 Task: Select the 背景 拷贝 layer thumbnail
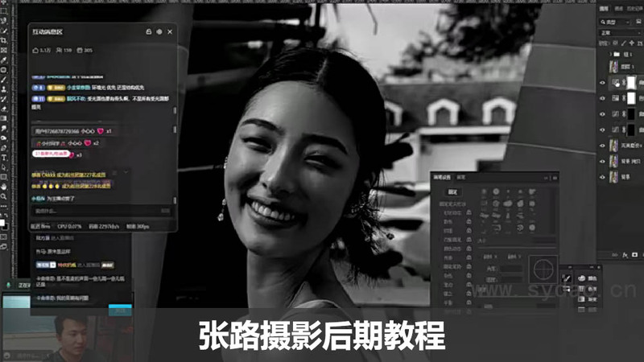point(613,162)
